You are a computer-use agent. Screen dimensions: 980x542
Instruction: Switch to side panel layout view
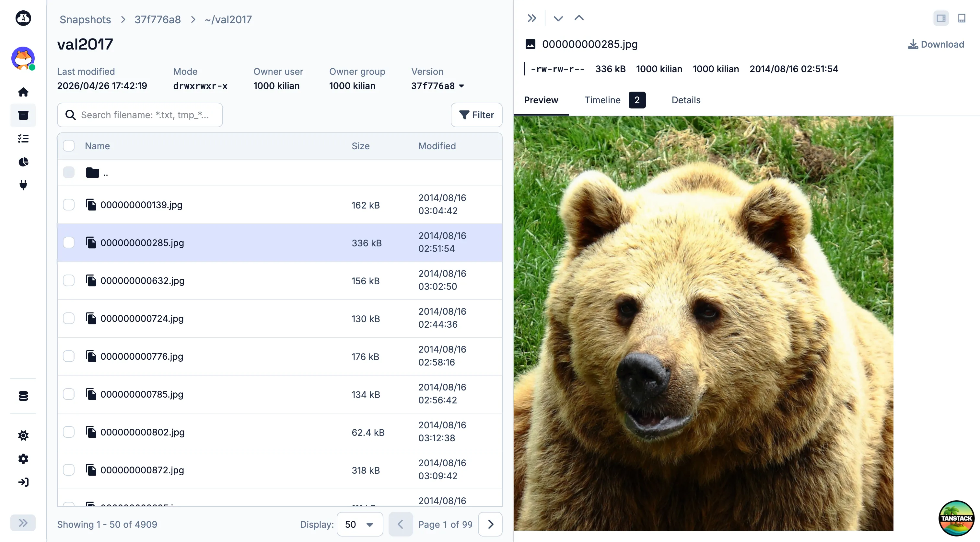941,18
